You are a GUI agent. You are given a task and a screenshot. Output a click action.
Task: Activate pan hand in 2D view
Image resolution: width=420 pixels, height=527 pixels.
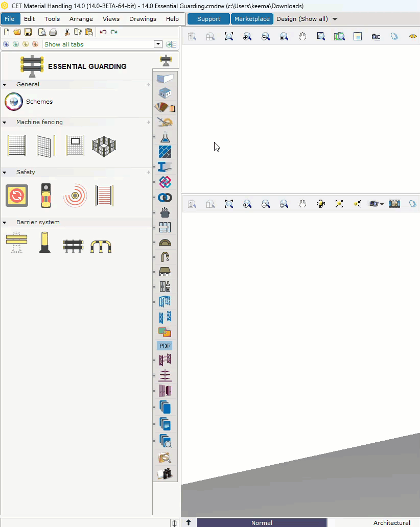coord(302,36)
